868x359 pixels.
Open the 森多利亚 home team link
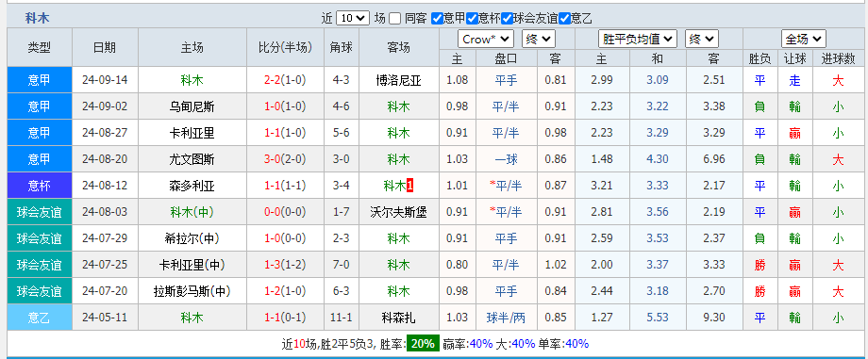192,186
